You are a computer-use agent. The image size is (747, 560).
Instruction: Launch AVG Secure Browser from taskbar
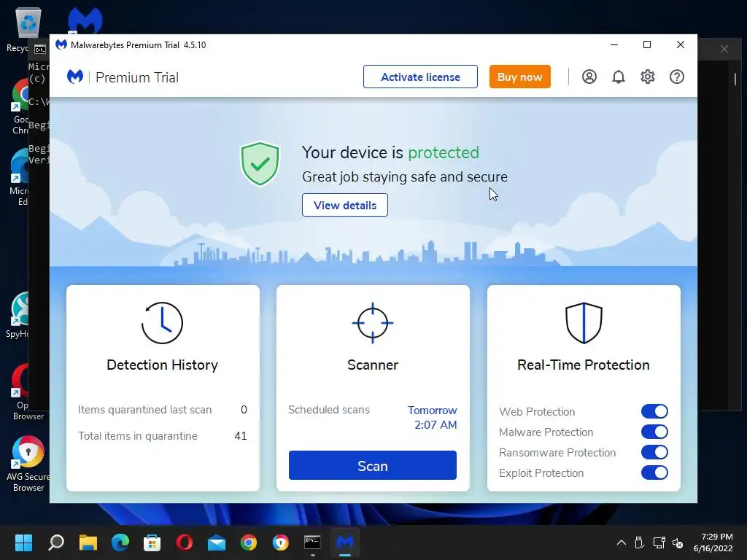[281, 542]
